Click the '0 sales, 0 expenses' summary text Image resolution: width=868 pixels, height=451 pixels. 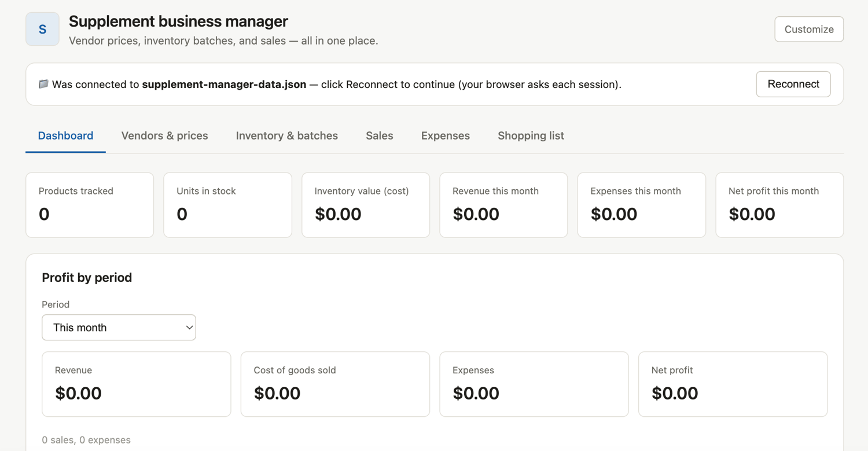tap(86, 440)
